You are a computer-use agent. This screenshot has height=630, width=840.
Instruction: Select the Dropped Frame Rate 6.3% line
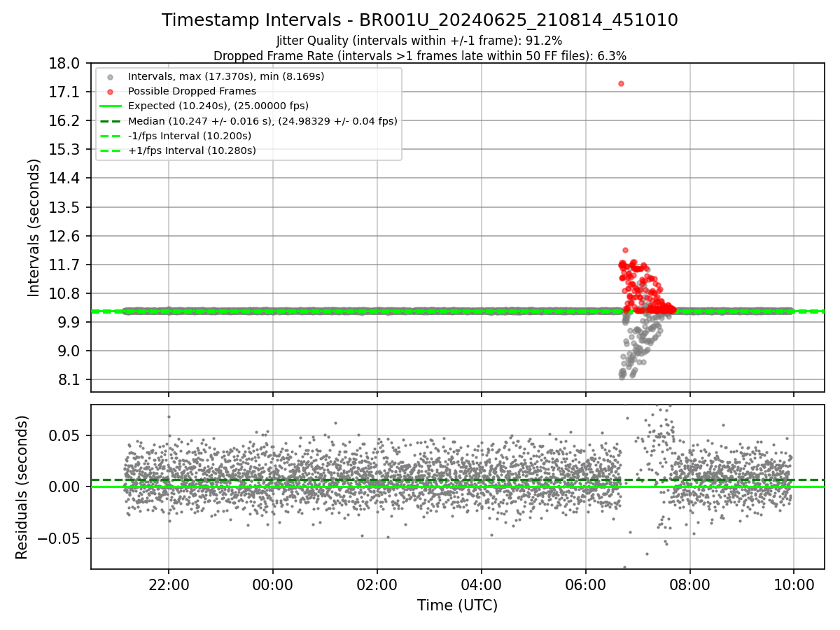(x=419, y=55)
